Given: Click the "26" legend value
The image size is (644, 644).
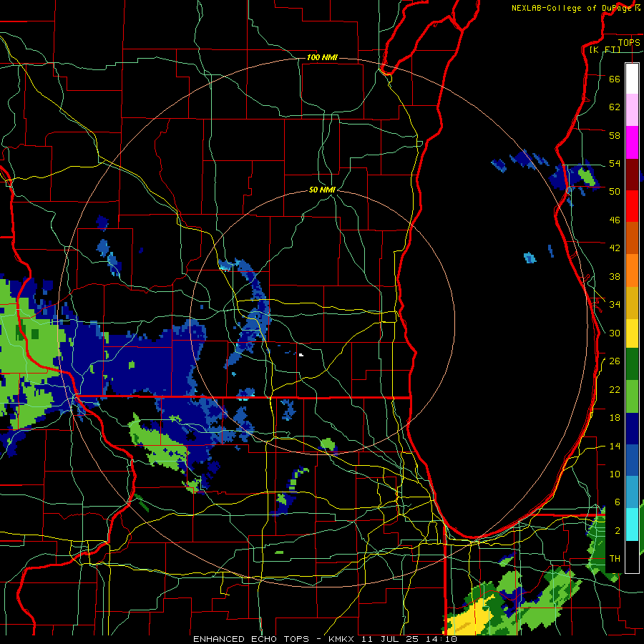Looking at the screenshot, I should pyautogui.click(x=615, y=361).
